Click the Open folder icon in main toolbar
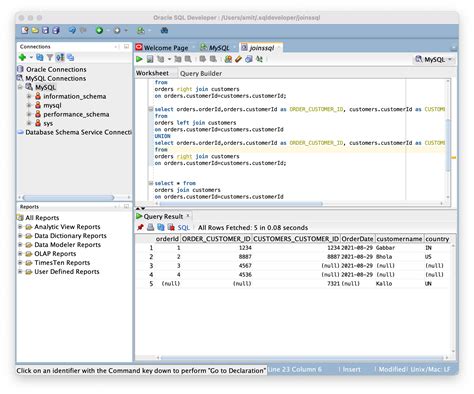The height and width of the screenshot is (394, 474). coord(35,30)
